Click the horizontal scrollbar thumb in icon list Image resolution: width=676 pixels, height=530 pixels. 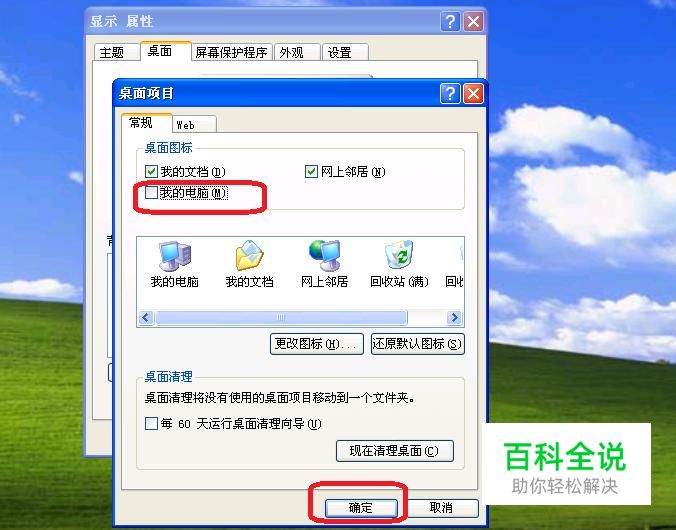[x=281, y=318]
